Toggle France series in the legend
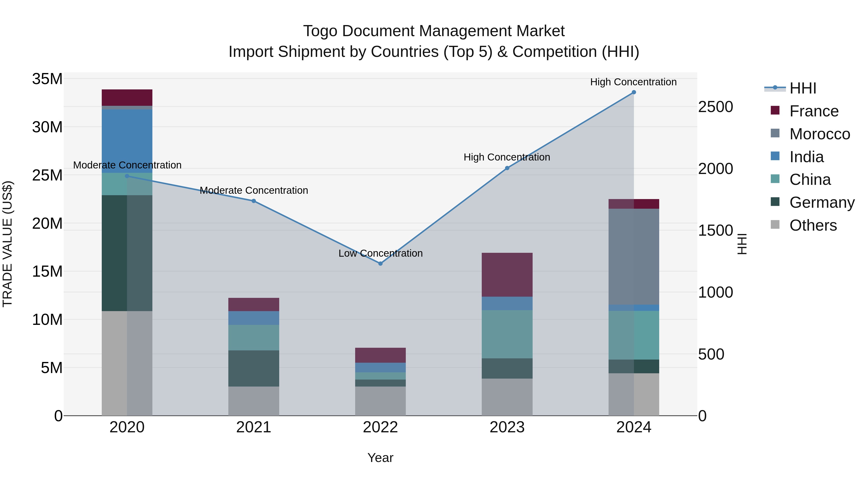 (805, 111)
